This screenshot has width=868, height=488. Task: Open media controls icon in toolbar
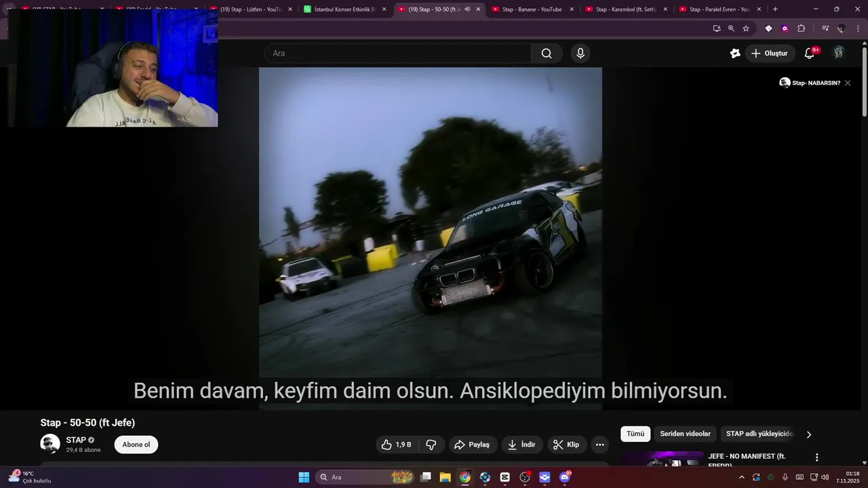[825, 28]
